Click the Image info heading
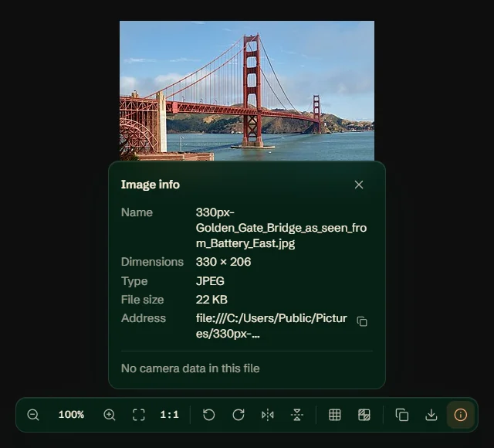 151,185
